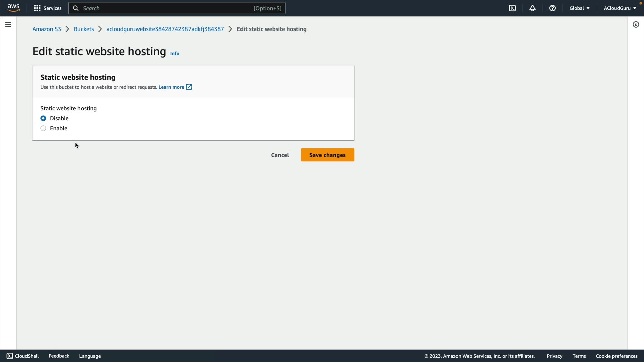Open the help question mark icon

point(552,8)
